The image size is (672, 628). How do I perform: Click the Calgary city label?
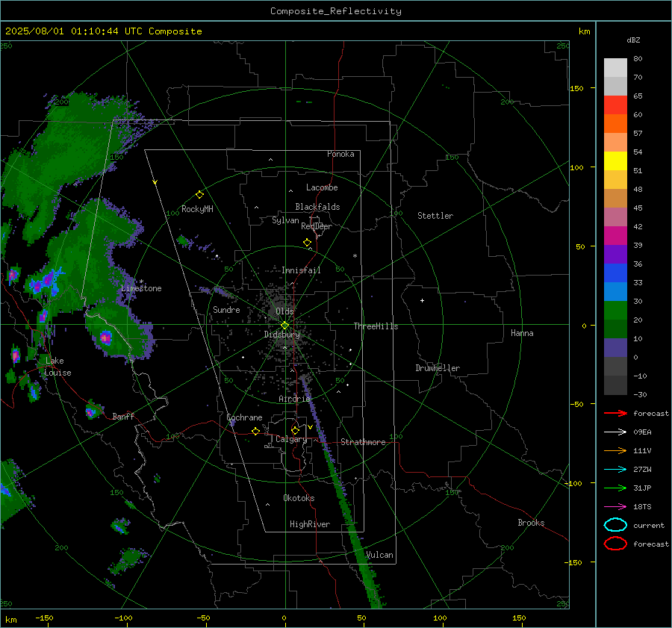[291, 439]
